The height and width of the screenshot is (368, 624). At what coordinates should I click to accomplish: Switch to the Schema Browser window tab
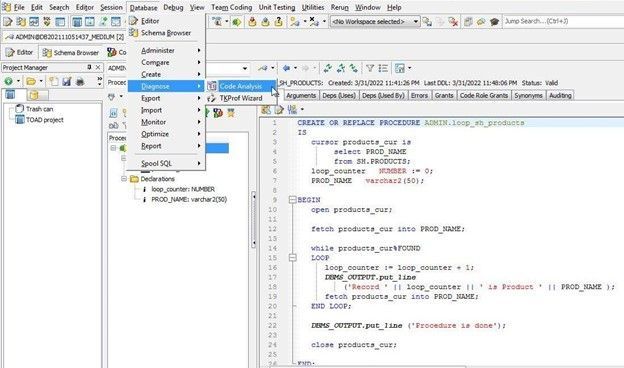[x=70, y=52]
